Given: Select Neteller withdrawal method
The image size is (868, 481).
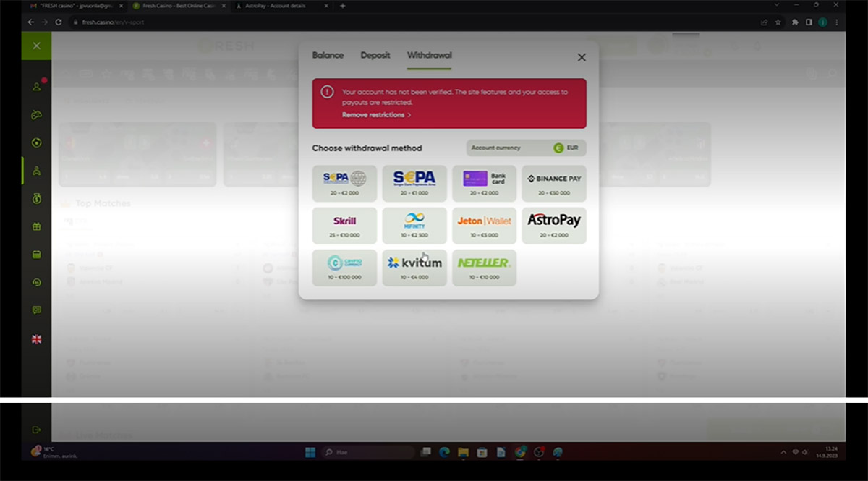Looking at the screenshot, I should pyautogui.click(x=484, y=268).
